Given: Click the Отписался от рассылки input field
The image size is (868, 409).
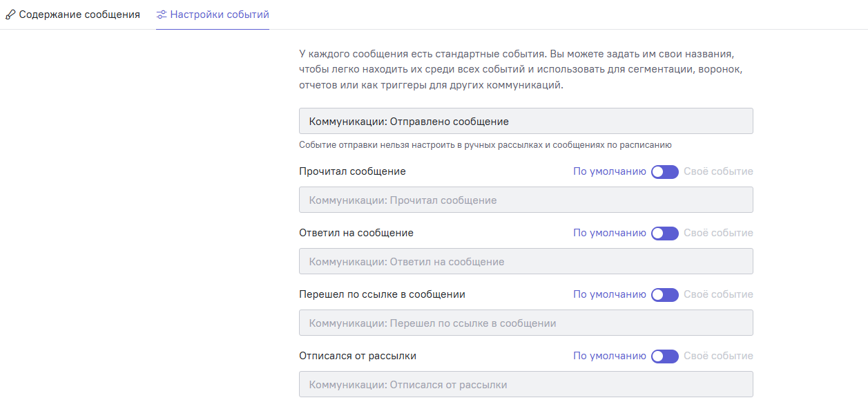Looking at the screenshot, I should 526,384.
